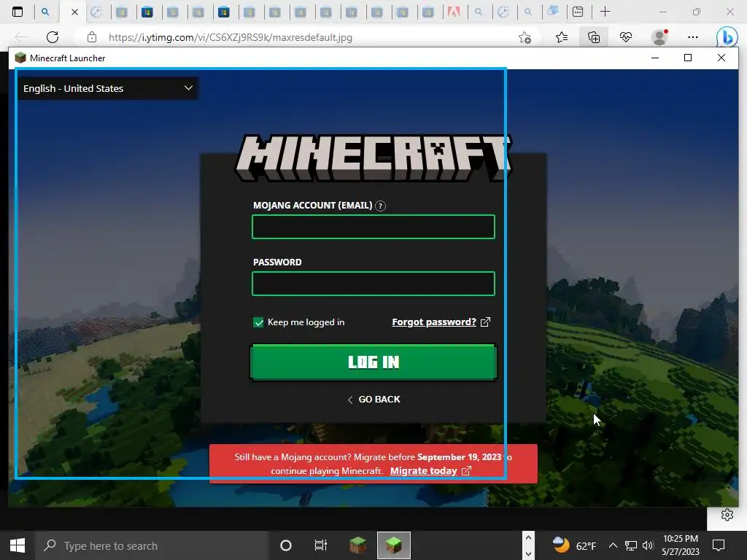Focus the Password field

[x=373, y=284]
